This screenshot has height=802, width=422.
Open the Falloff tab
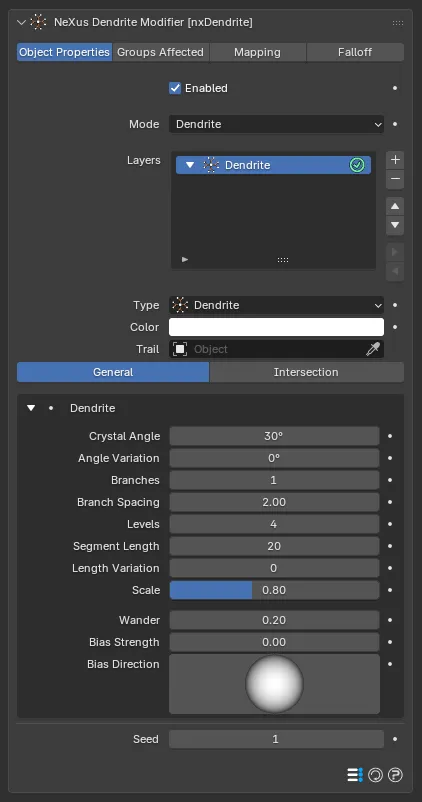pos(355,52)
